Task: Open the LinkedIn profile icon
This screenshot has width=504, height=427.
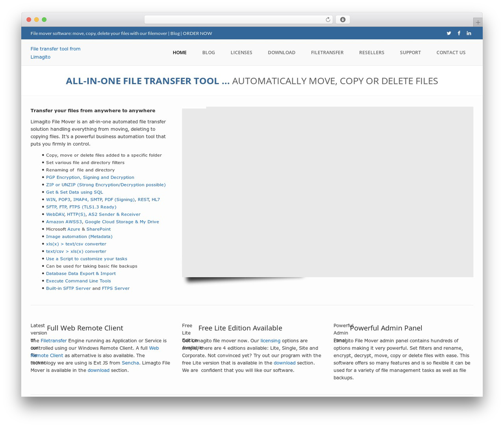Action: (469, 33)
